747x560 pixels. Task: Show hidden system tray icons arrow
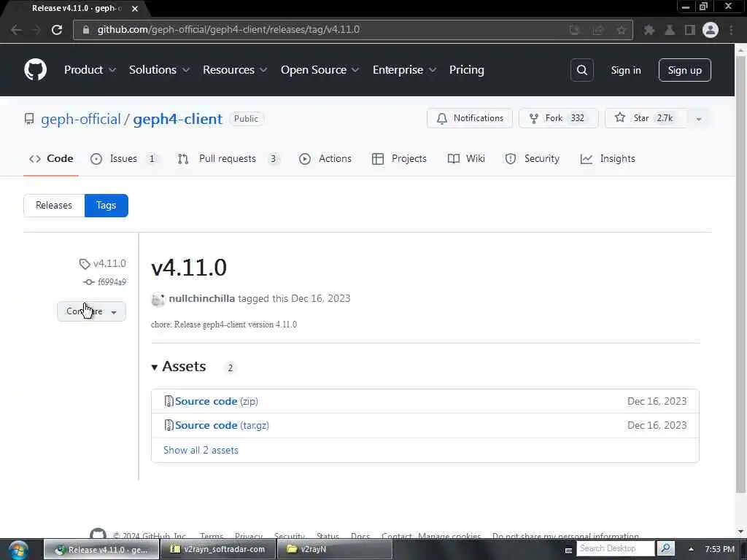pos(691,549)
